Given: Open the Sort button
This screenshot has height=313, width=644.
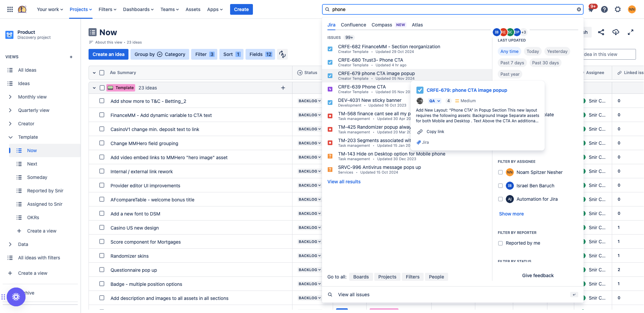Looking at the screenshot, I should 231,54.
